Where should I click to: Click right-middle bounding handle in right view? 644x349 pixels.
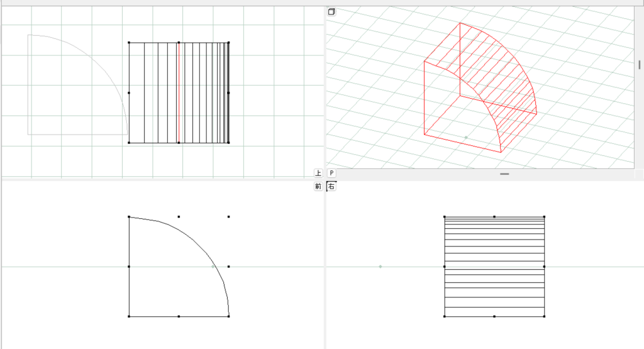544,267
